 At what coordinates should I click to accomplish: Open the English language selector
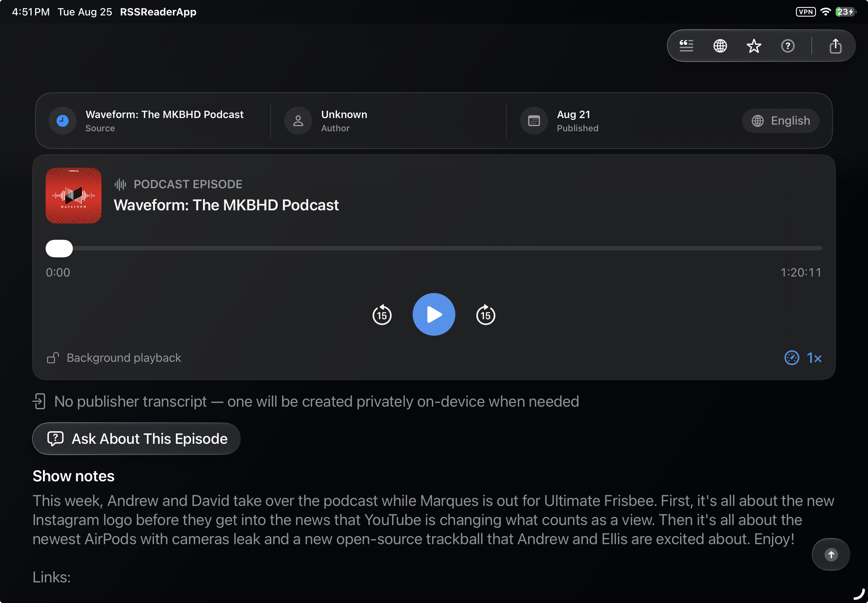pyautogui.click(x=781, y=121)
